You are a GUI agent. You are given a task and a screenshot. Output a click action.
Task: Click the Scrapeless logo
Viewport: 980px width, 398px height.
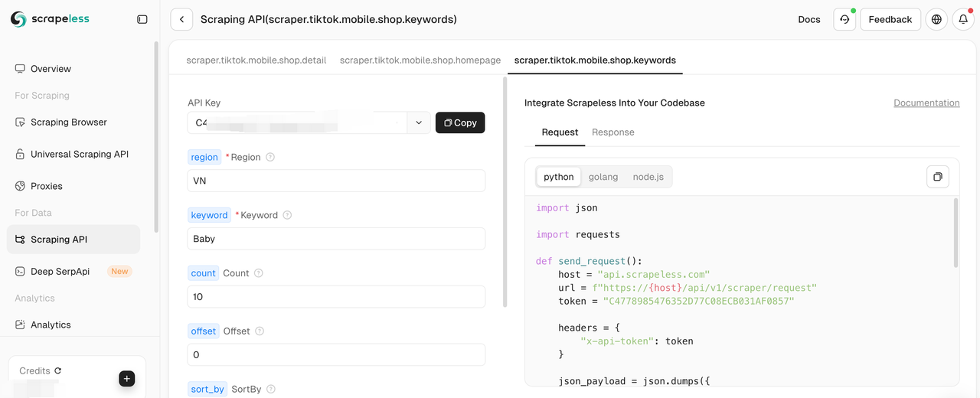click(50, 19)
